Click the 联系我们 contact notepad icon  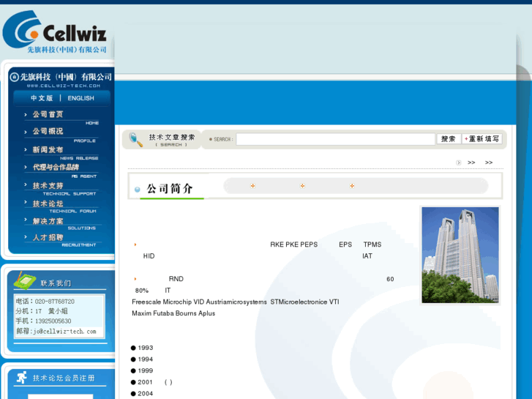point(25,280)
